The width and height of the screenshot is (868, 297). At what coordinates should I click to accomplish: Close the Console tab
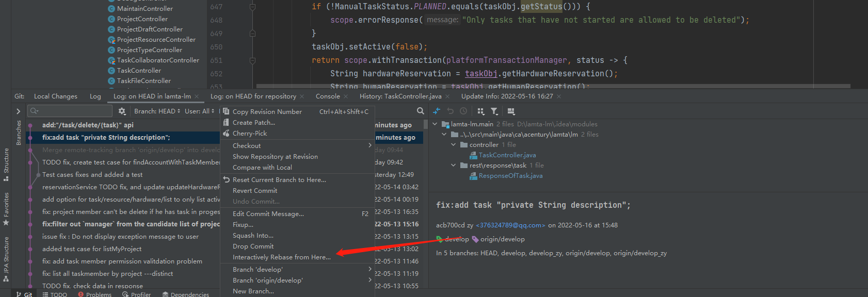346,96
